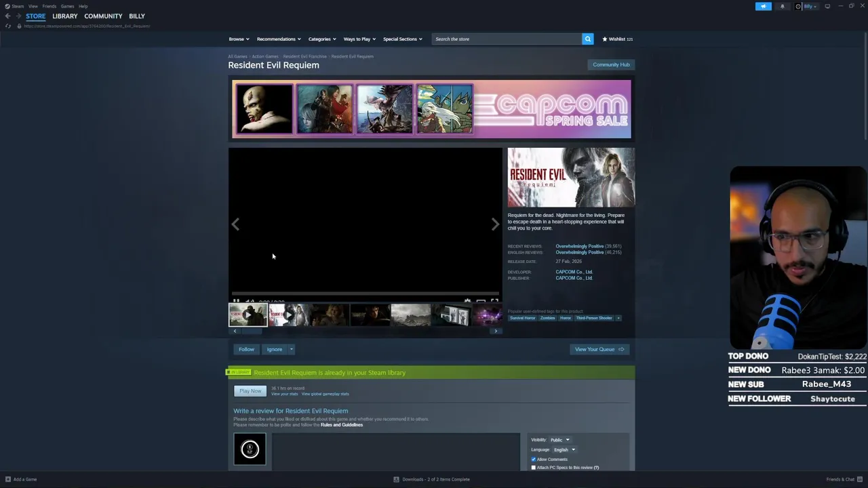
Task: Reload the page using refresh icon
Action: click(7, 26)
